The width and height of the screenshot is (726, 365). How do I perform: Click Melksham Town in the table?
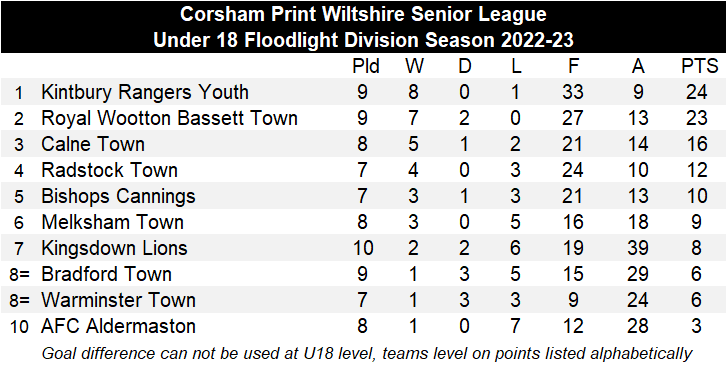pyautogui.click(x=113, y=222)
